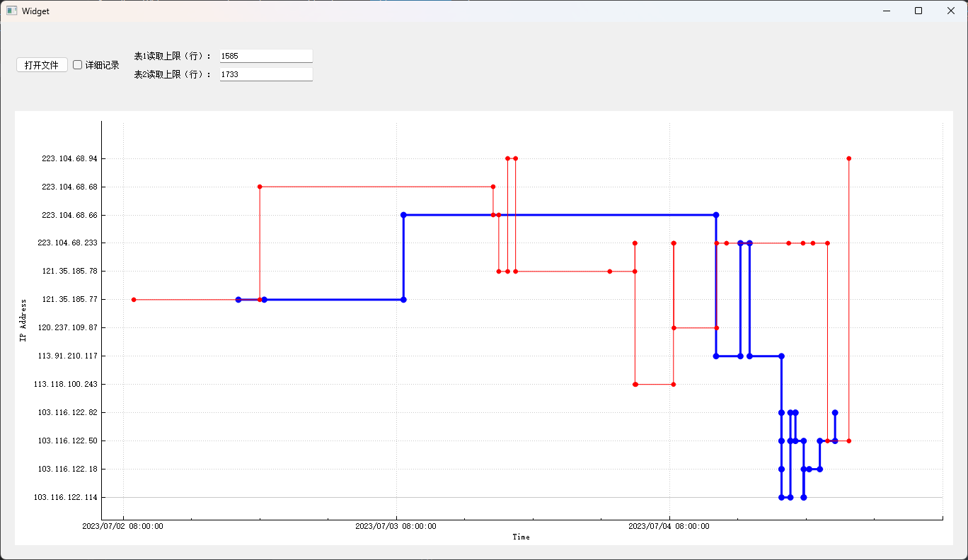The image size is (968, 560).
Task: Select the rightmost red point at 223.104.68.94
Action: coord(848,158)
